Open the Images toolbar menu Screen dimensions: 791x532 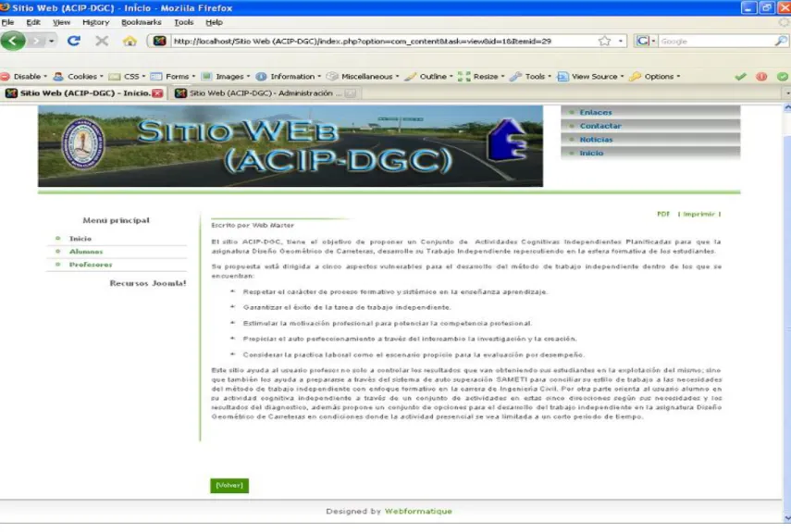pyautogui.click(x=226, y=77)
